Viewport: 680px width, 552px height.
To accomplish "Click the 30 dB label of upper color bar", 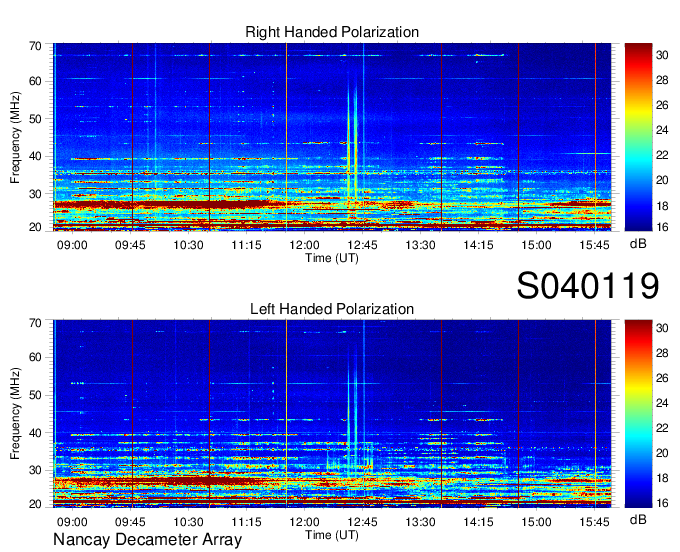I will click(x=662, y=55).
